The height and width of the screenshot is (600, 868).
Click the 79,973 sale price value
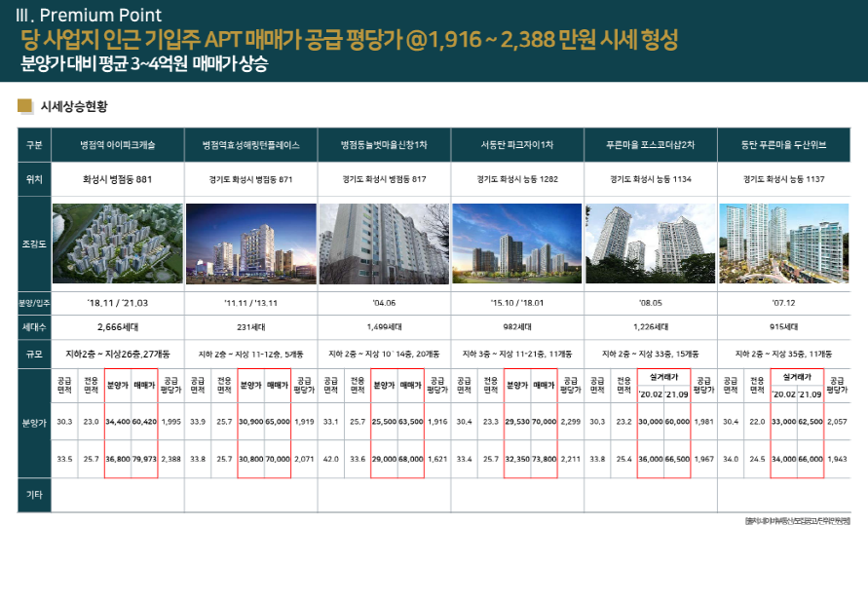click(143, 458)
